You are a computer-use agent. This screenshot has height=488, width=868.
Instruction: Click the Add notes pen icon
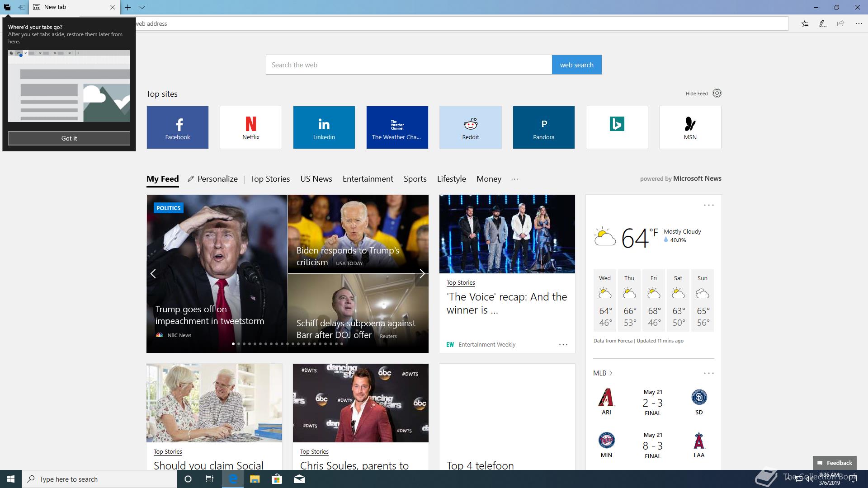tap(823, 23)
